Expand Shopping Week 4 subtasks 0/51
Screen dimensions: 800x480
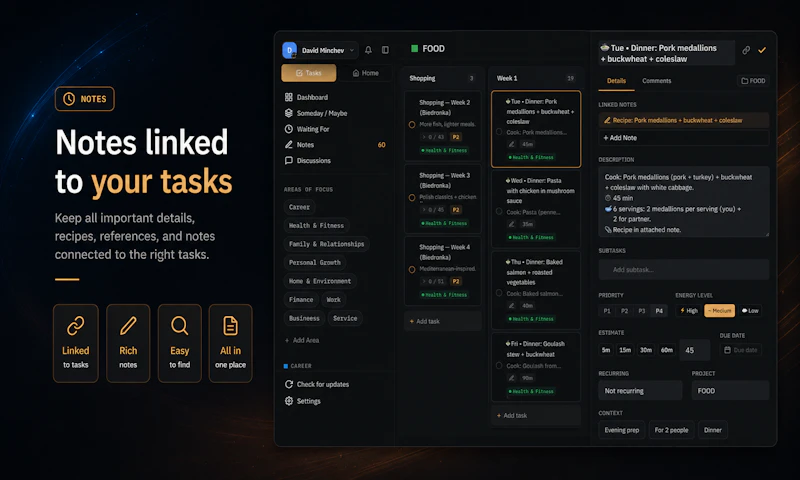[433, 281]
